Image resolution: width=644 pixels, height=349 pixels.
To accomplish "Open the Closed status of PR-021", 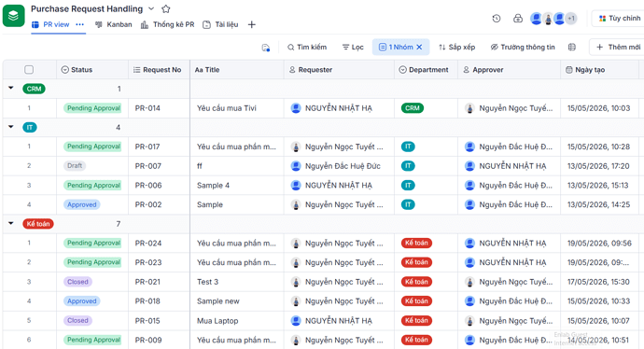I will point(77,282).
